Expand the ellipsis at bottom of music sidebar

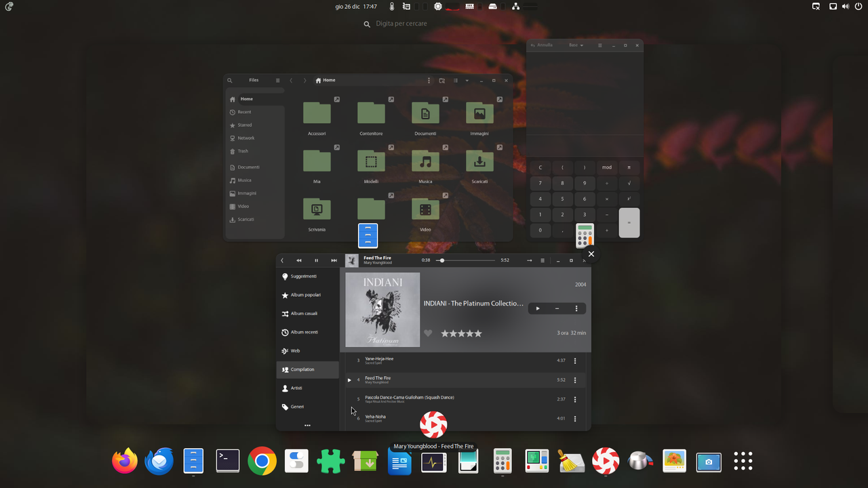[x=307, y=425]
